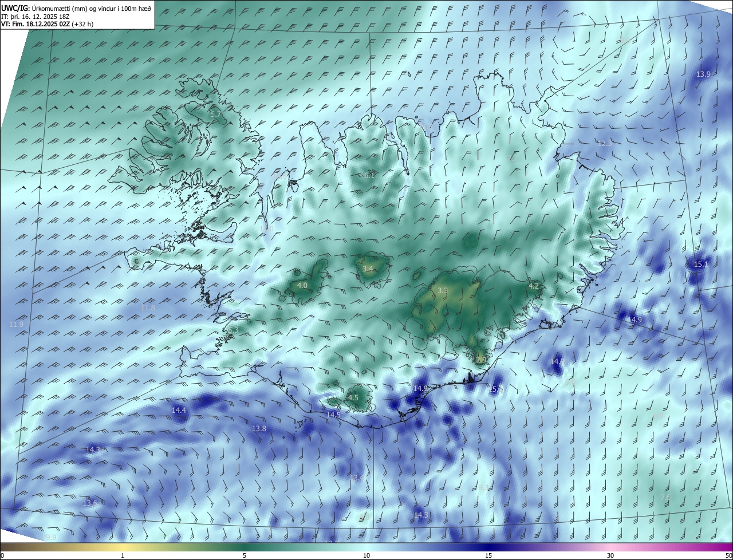Viewport: 733px width, 560px height.
Task: Click the 11.9 value label
Action: tap(16, 325)
